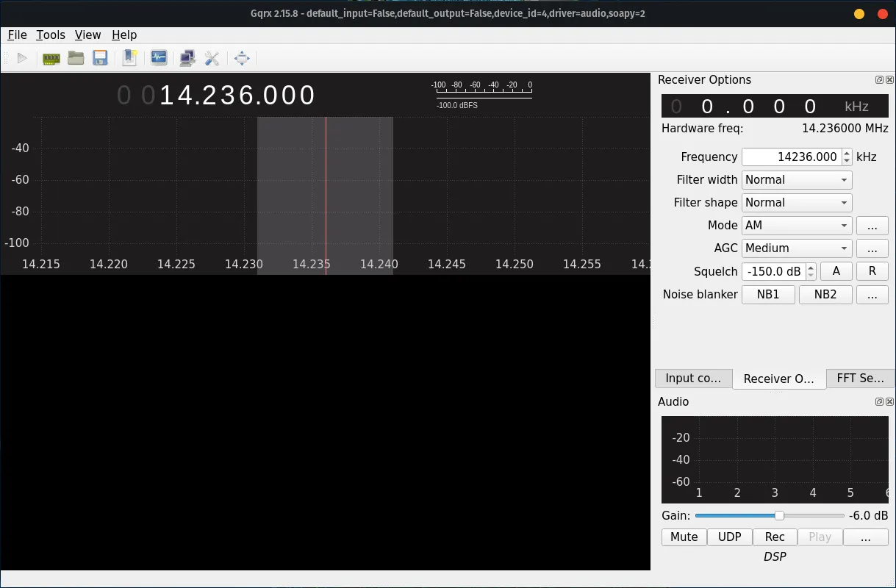Open the View menu
The height and width of the screenshot is (588, 896).
pyautogui.click(x=88, y=35)
